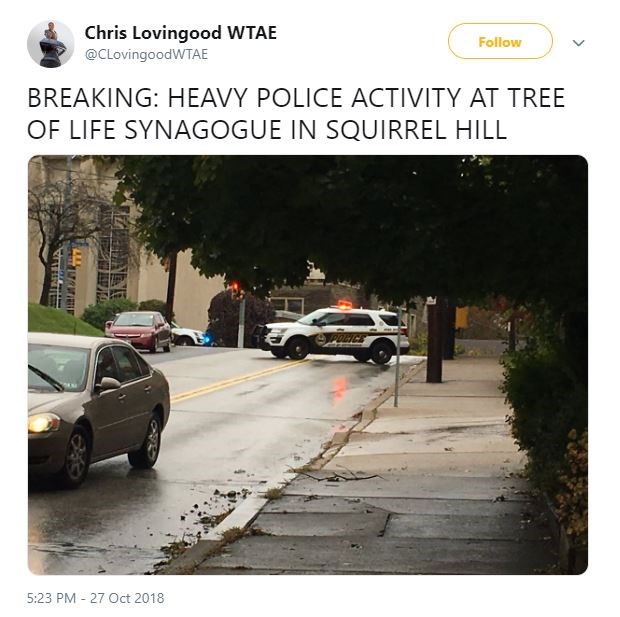Click the orange light bar atop SUV
Image resolution: width=620 pixels, height=617 pixels.
point(344,304)
